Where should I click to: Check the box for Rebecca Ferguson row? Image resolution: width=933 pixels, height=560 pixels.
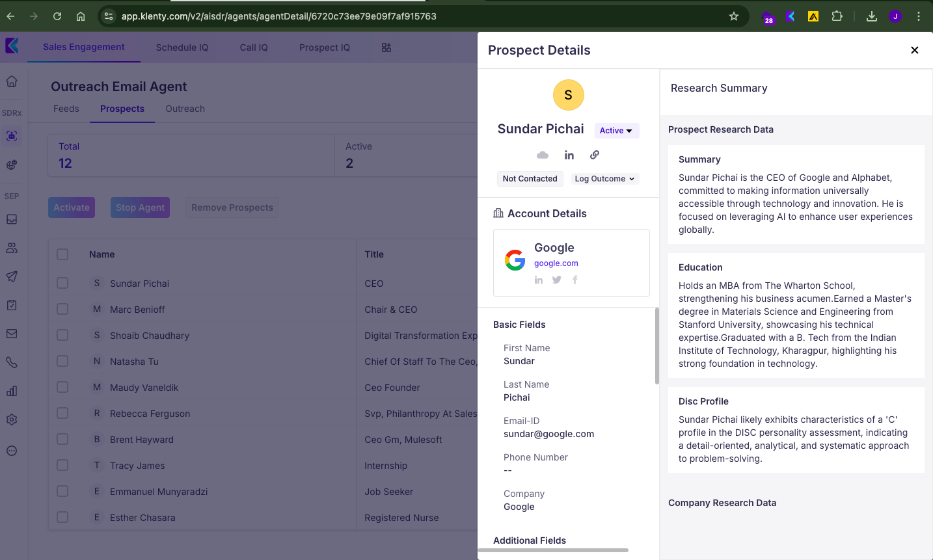click(62, 413)
